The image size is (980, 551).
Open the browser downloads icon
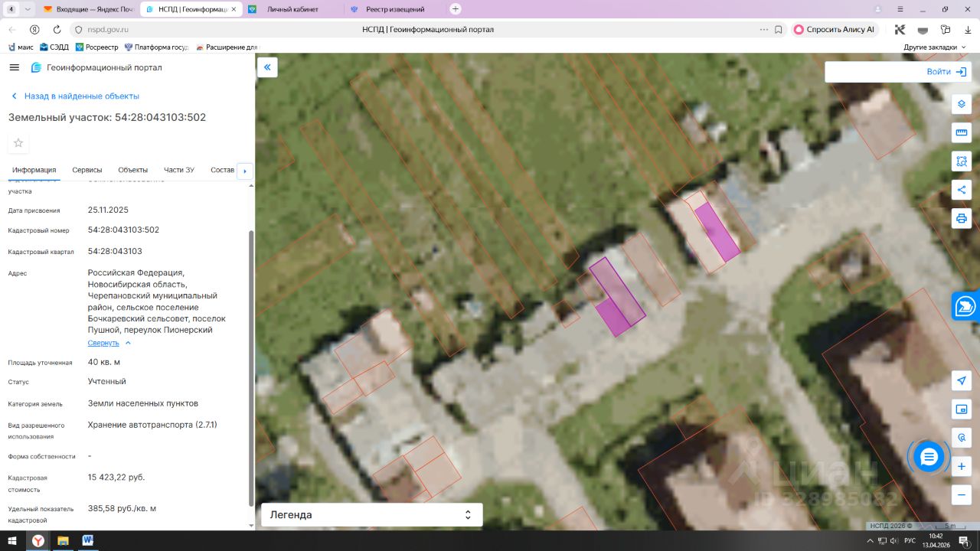coord(967,30)
